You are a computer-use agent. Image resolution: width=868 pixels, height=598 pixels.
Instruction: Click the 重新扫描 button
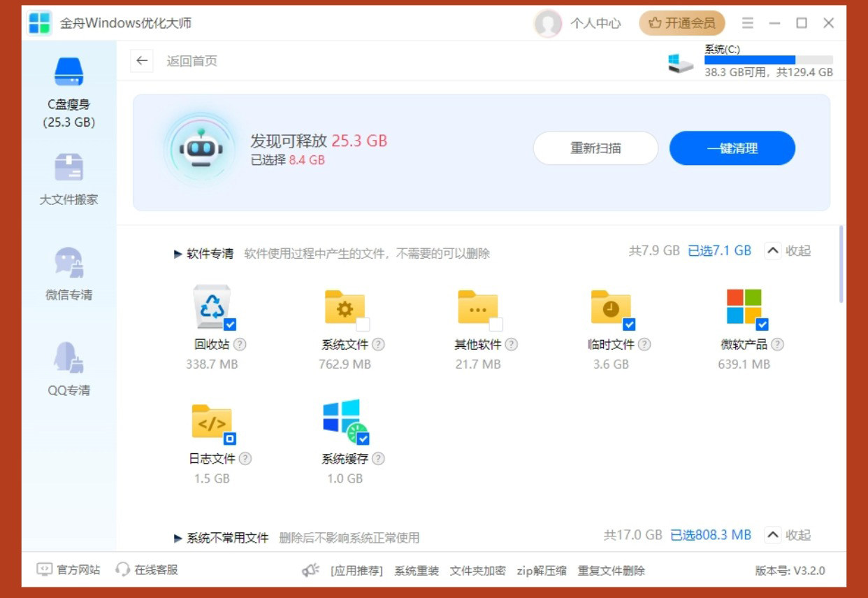[595, 148]
